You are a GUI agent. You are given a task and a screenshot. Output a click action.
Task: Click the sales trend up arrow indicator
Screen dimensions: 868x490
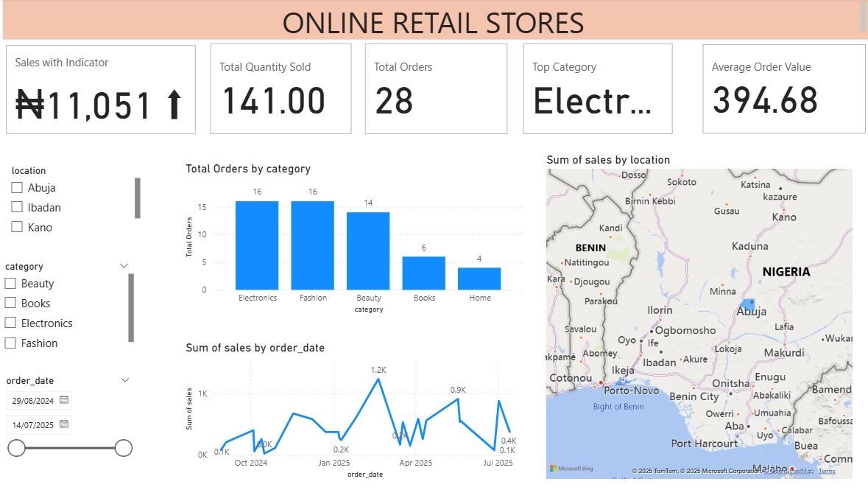tap(174, 105)
